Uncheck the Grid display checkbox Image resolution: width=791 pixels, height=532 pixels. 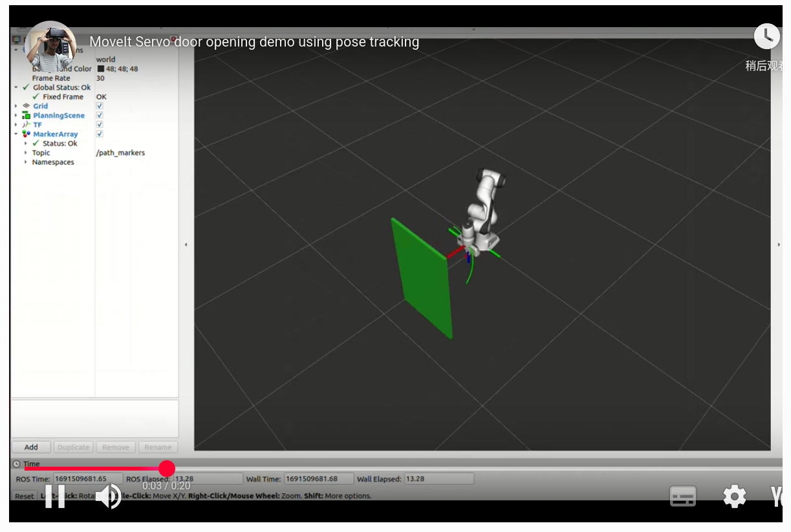coord(100,105)
